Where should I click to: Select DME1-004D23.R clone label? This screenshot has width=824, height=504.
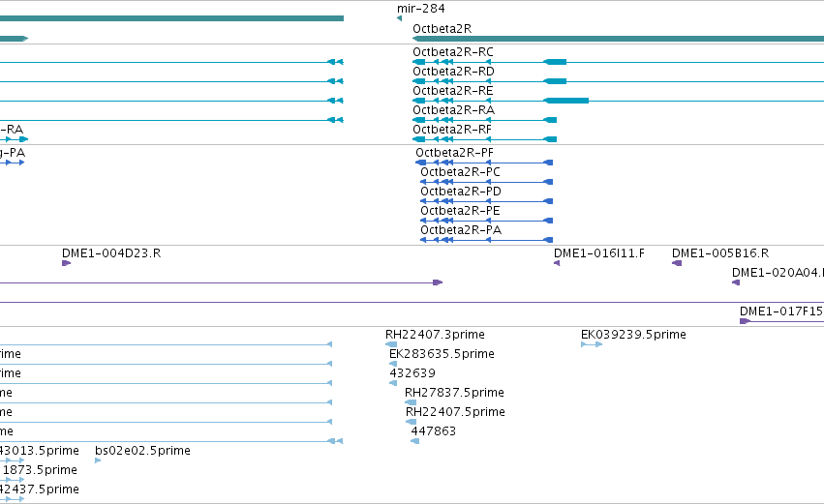(111, 253)
